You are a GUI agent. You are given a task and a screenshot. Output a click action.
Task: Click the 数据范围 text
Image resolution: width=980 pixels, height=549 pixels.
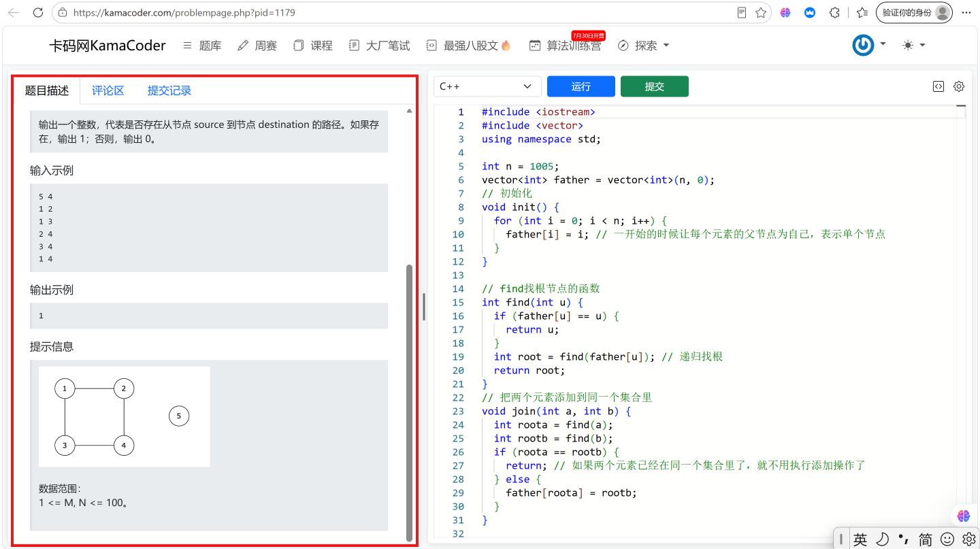tap(60, 488)
